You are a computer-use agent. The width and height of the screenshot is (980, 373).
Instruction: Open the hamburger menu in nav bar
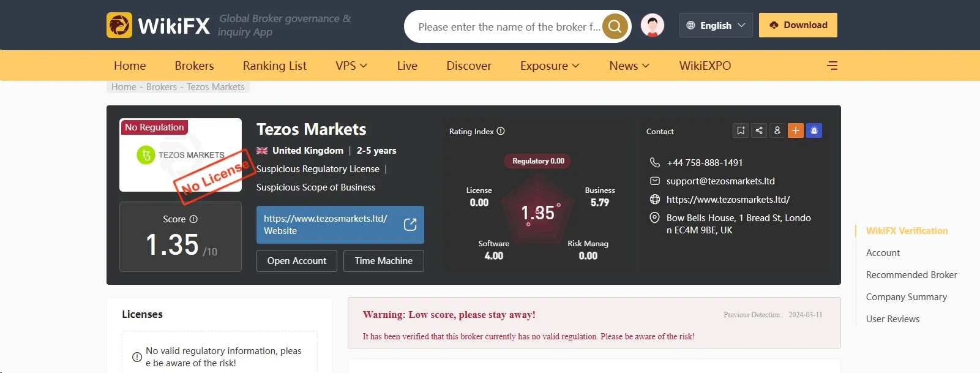[832, 66]
